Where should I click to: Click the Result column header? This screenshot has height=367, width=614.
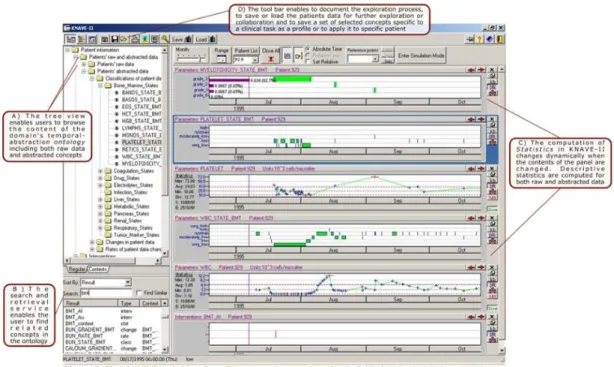coord(90,303)
